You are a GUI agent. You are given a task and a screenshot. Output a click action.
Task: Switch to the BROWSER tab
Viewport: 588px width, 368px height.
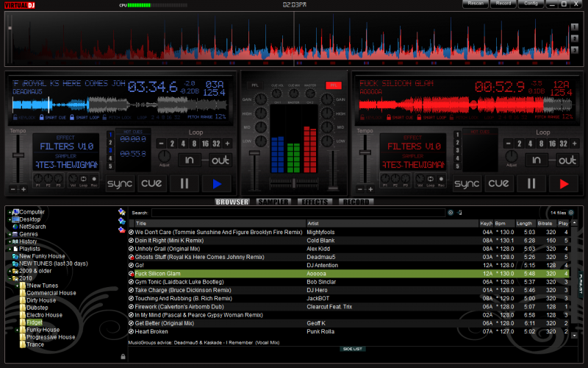pyautogui.click(x=232, y=202)
